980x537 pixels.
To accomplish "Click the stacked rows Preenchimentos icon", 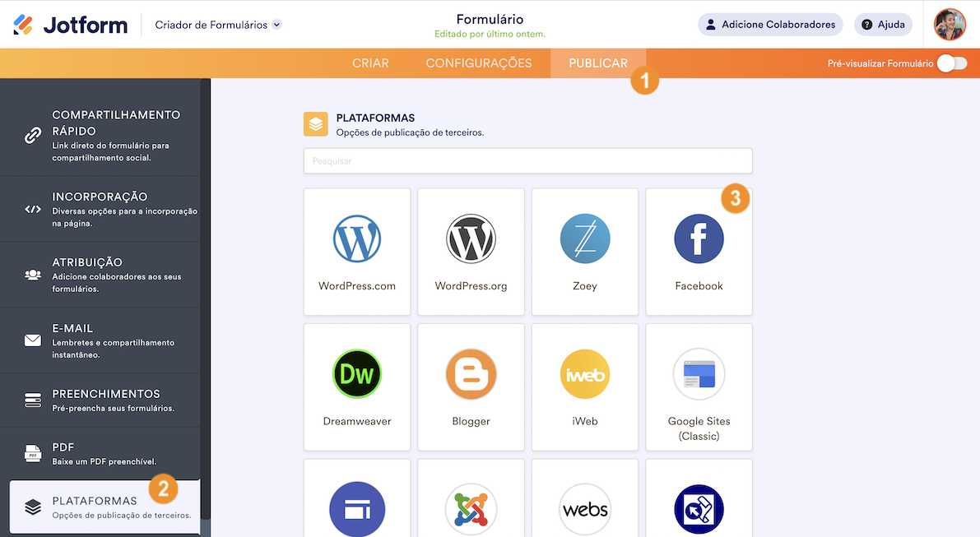I will point(32,400).
